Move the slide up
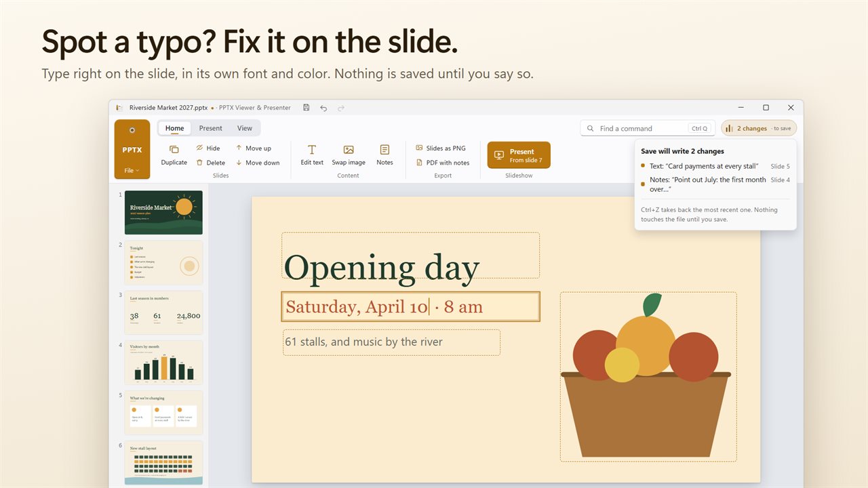Viewport: 868px width, 488px height. point(254,148)
